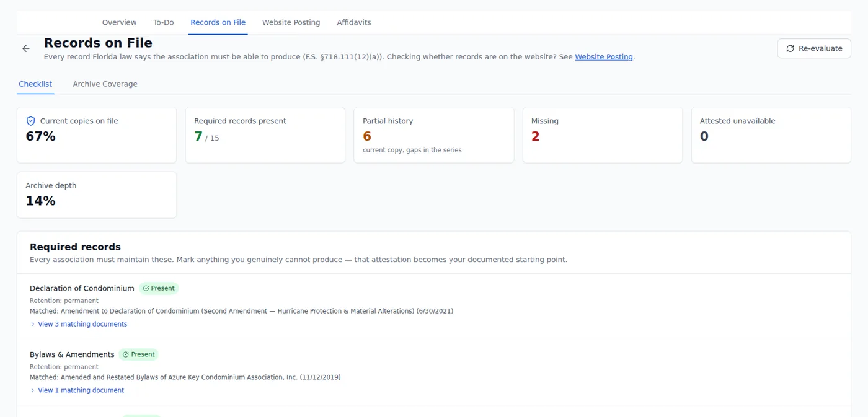Go to Website Posting tab
This screenshot has height=417, width=868.
291,22
